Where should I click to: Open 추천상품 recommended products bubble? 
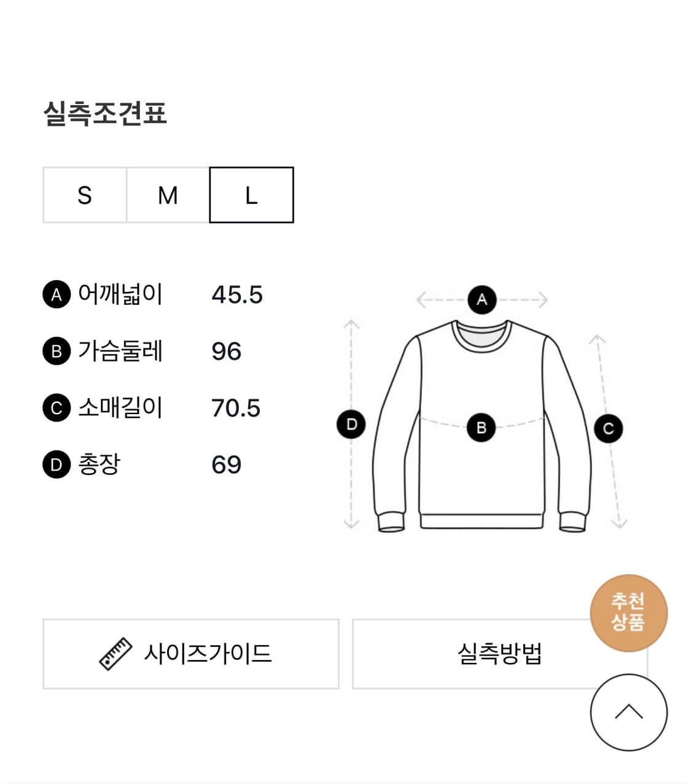coord(628,612)
